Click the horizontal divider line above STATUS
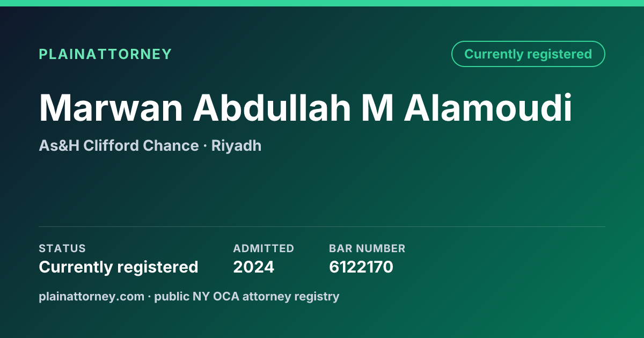Image resolution: width=644 pixels, height=338 pixels. coord(322,226)
